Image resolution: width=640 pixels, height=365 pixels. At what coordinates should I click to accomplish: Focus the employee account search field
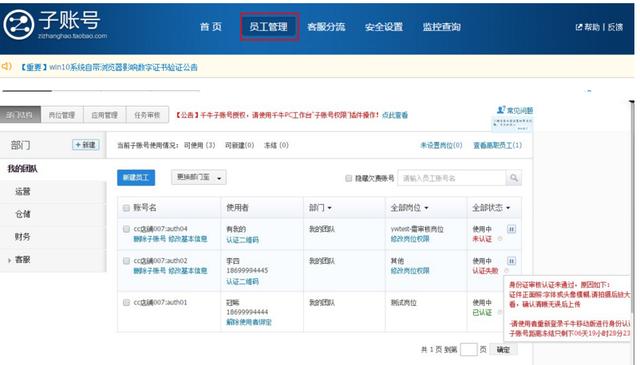[452, 178]
